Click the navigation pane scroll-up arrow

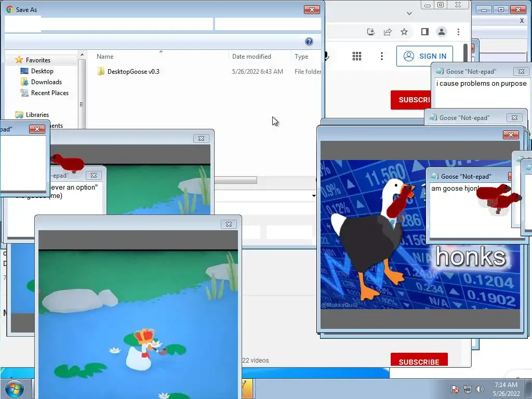coord(82,54)
